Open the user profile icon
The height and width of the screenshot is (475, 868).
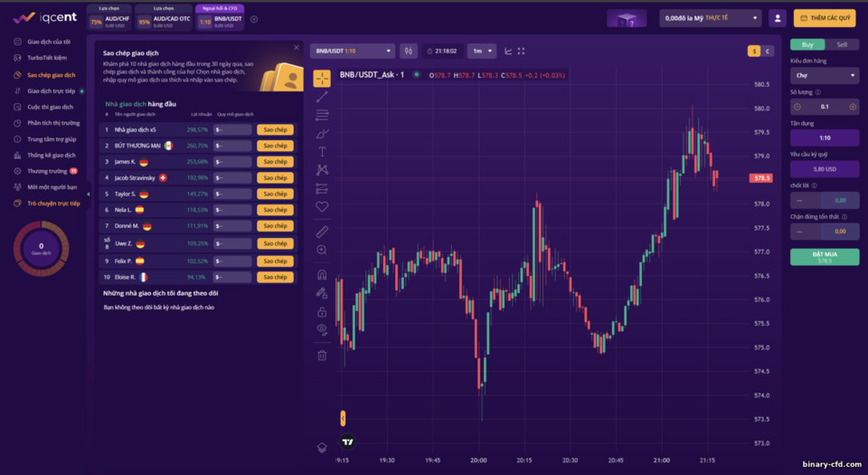click(778, 18)
